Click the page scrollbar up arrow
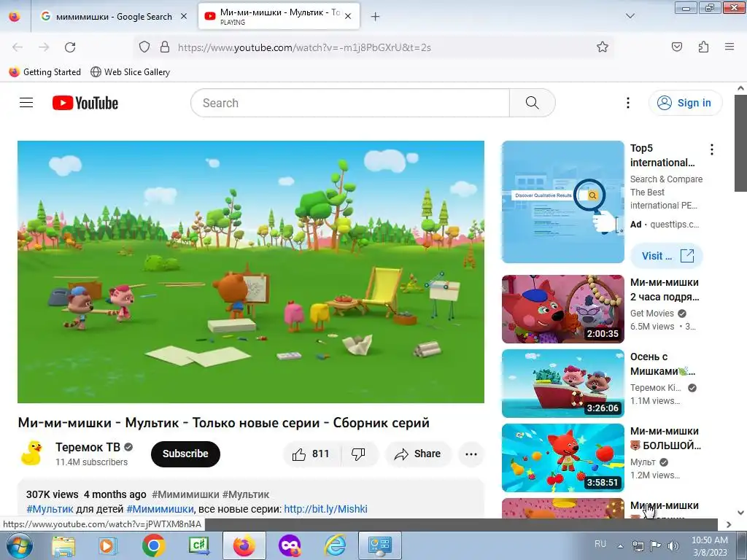The image size is (747, 560). click(740, 88)
